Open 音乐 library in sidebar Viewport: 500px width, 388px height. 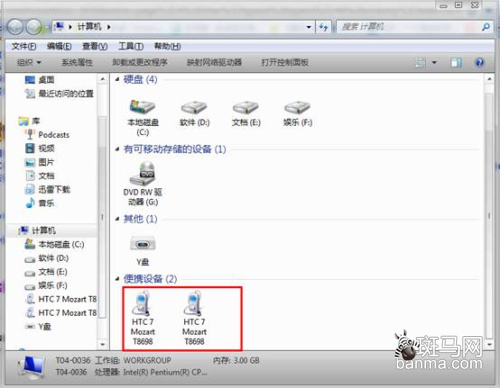(40, 203)
